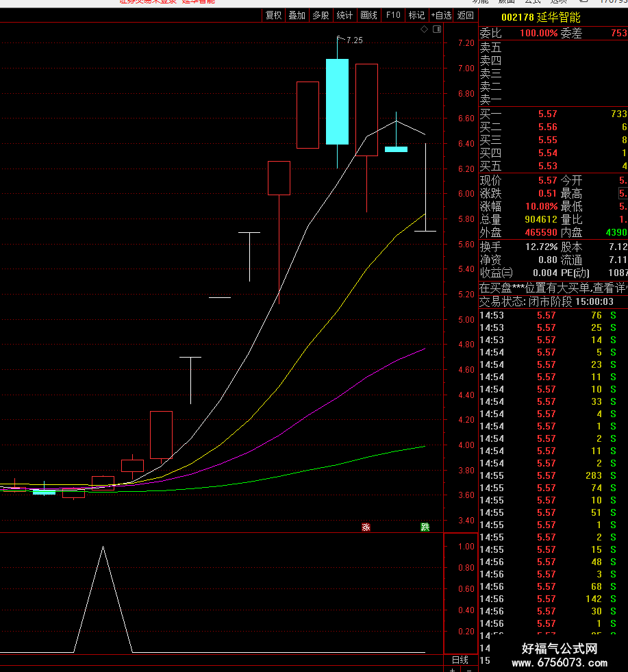Select the 多股 multi-stock view
This screenshot has width=628, height=672.
(321, 16)
